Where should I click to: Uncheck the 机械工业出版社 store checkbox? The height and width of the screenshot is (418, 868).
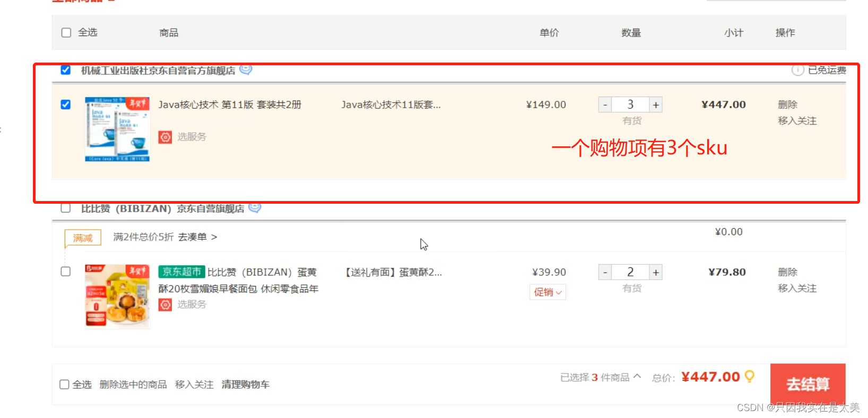point(66,70)
